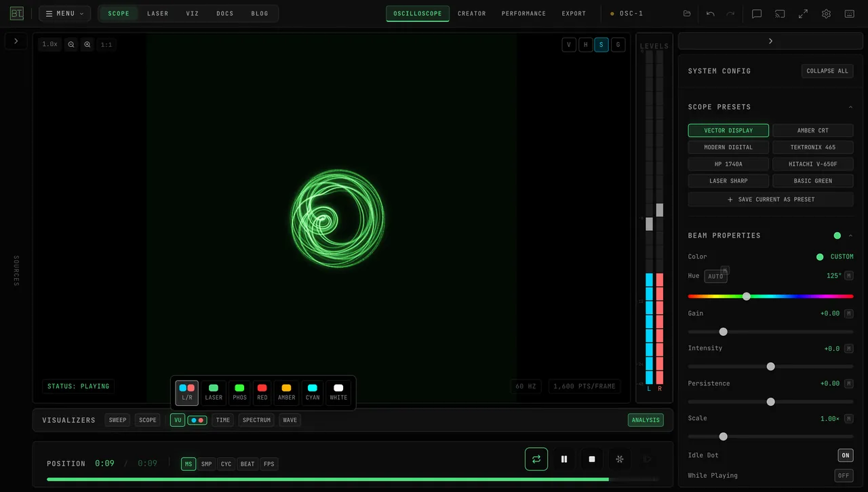Open the EXPORT tab
Screen dimensions: 868x492
coord(574,14)
